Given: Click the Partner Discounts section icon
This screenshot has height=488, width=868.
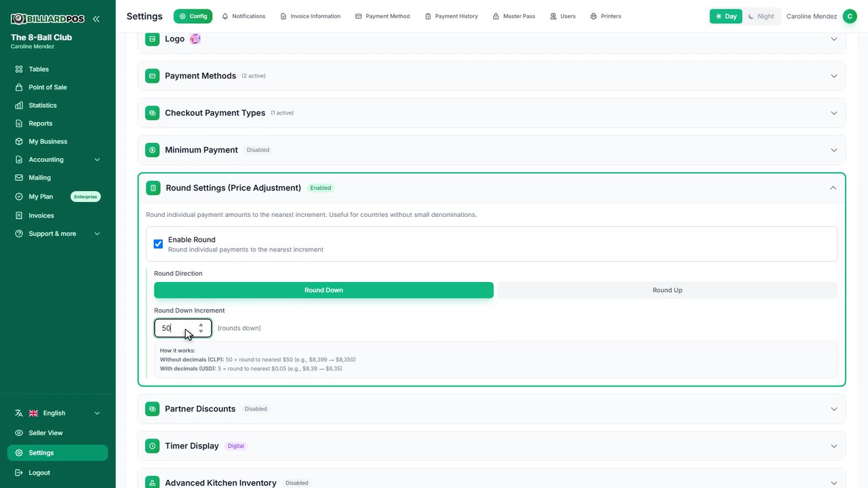Looking at the screenshot, I should tap(153, 409).
